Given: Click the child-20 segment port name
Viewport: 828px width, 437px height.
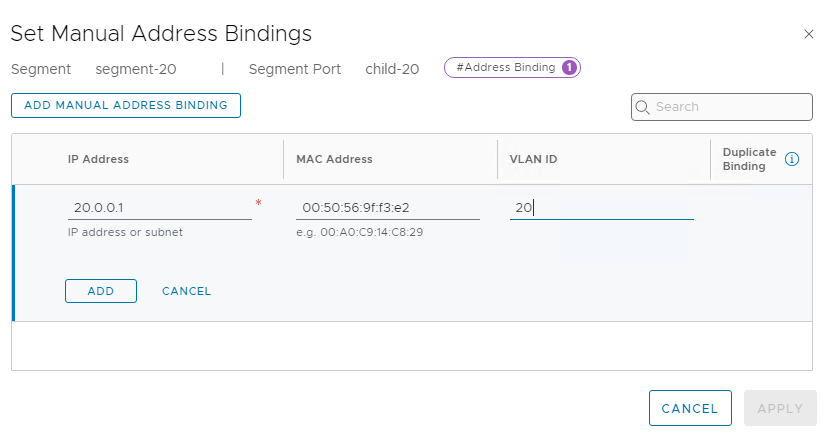Looking at the screenshot, I should tap(392, 69).
